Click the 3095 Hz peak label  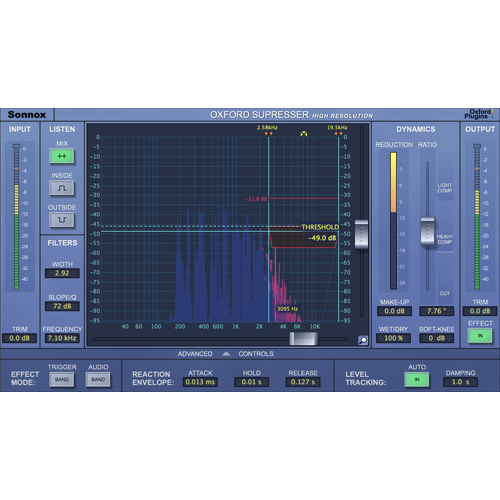click(x=287, y=309)
